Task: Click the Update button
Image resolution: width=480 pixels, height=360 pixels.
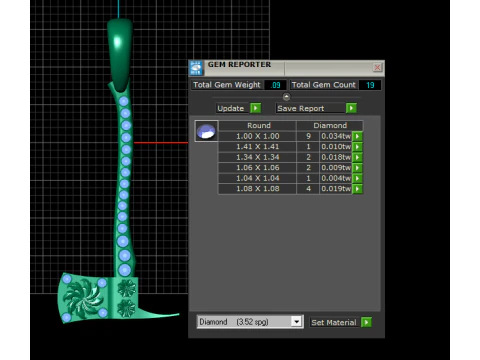Action: (233, 108)
